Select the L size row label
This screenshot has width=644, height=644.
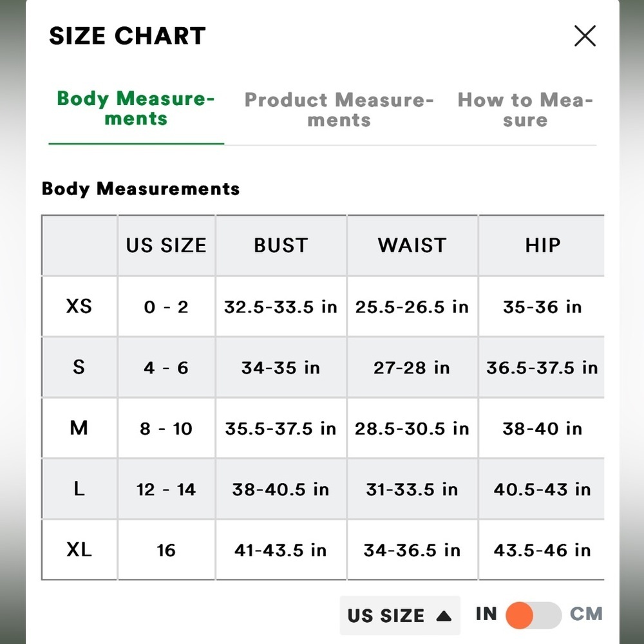(79, 488)
